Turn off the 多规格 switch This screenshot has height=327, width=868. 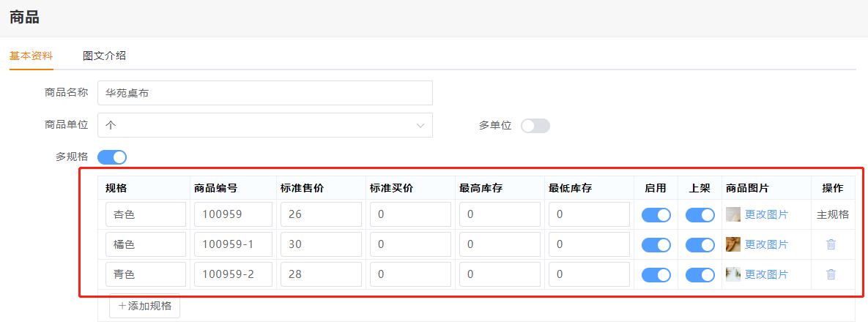tap(112, 157)
